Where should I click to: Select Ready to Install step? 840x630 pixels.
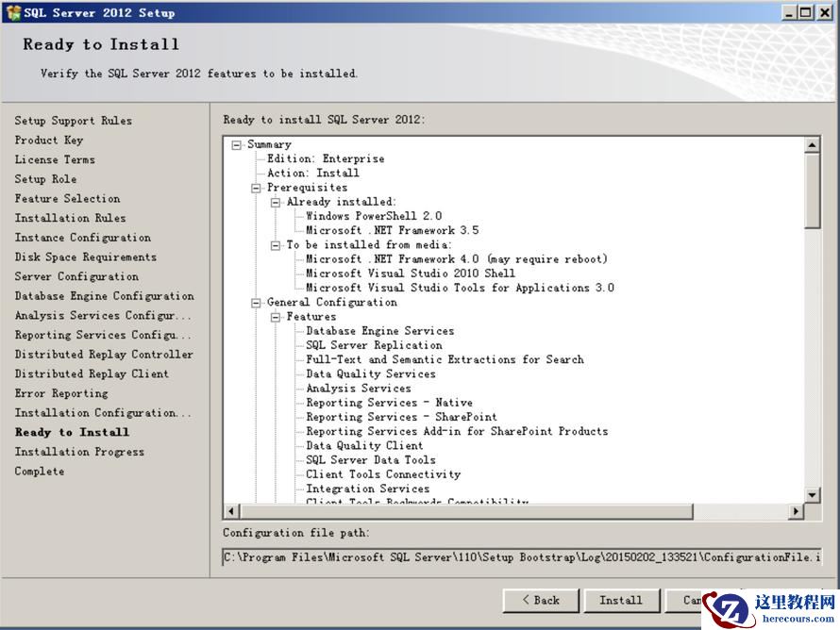tap(72, 432)
